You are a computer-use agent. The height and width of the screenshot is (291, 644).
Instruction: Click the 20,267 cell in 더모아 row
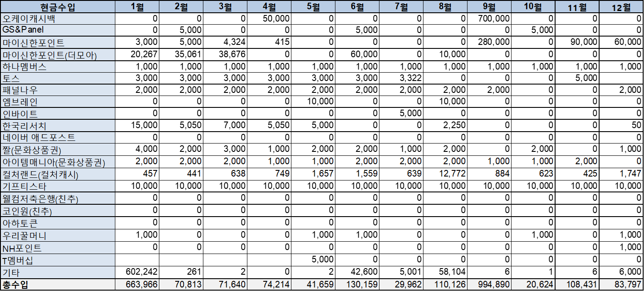click(x=137, y=55)
